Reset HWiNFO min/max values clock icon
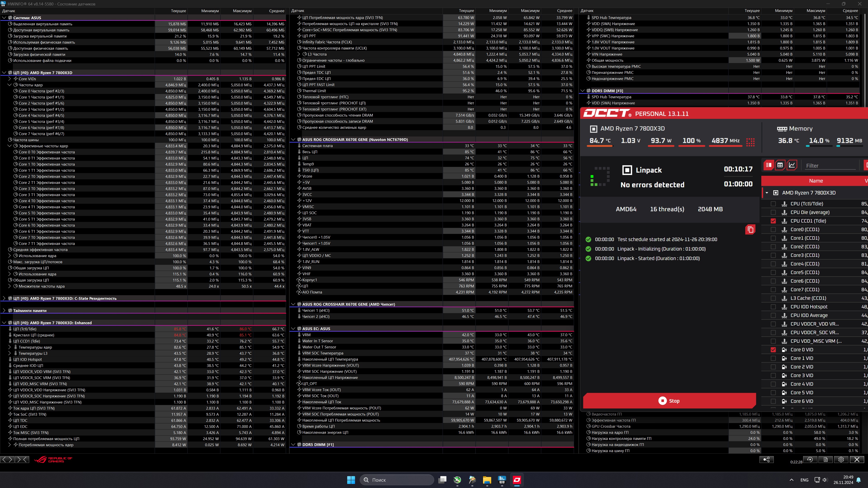868x488 pixels. pyautogui.click(x=810, y=459)
